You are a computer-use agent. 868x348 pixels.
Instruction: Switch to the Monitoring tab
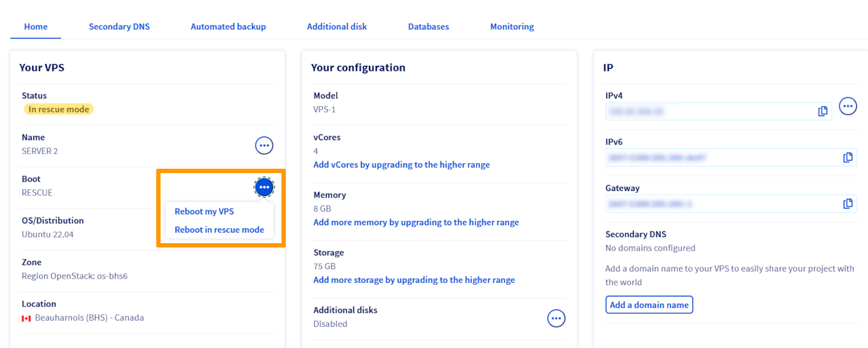click(512, 27)
